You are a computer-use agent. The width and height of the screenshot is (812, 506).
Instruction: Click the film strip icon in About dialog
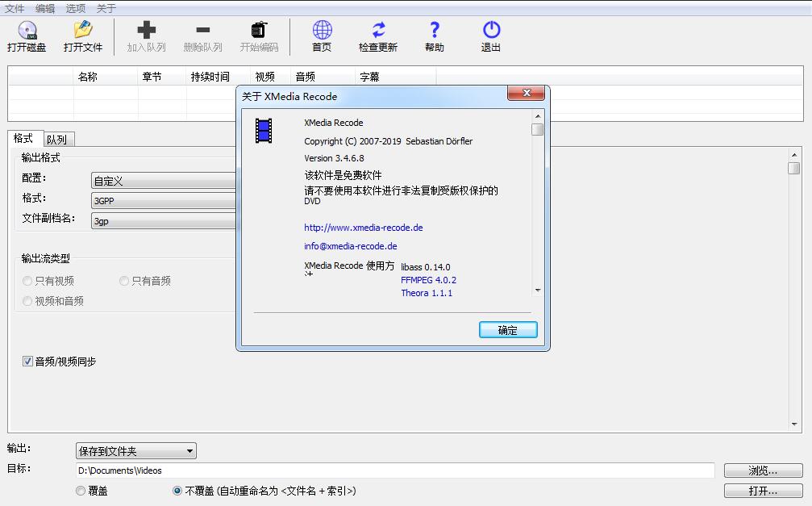coord(264,131)
